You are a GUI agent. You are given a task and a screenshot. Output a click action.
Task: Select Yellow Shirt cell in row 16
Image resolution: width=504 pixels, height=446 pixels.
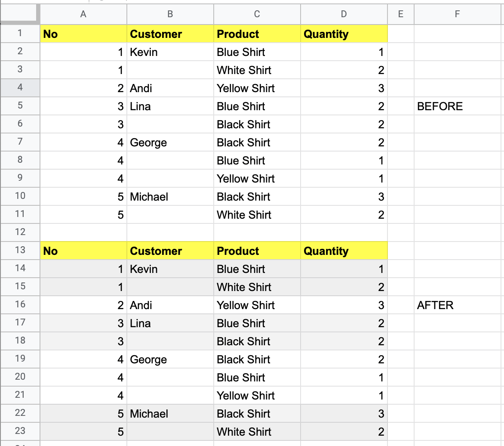(257, 305)
